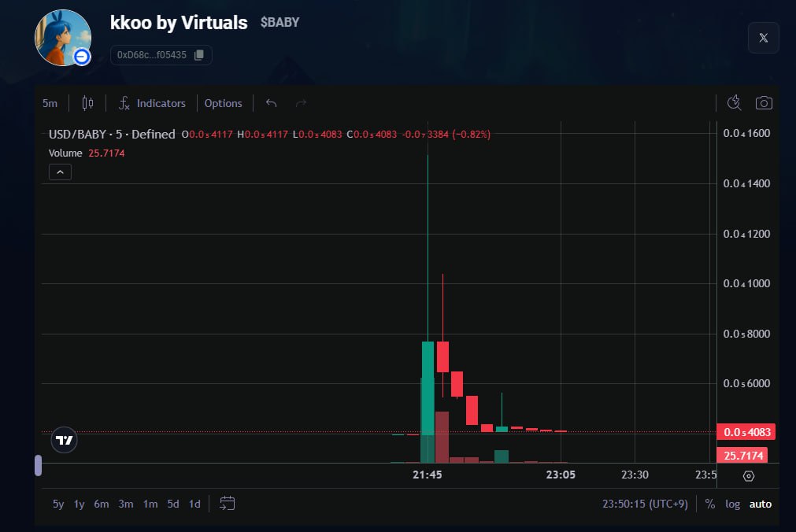Set the range to 1m
The image size is (796, 532).
[x=150, y=504]
